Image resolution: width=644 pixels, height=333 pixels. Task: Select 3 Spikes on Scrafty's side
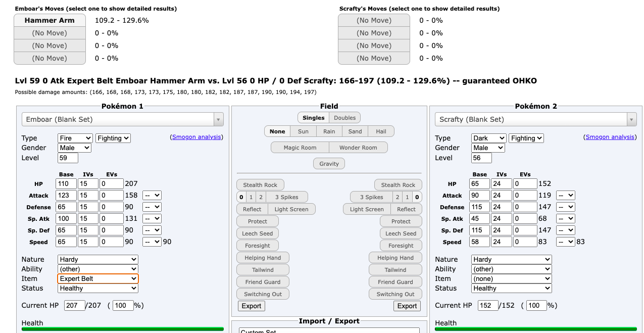click(372, 197)
